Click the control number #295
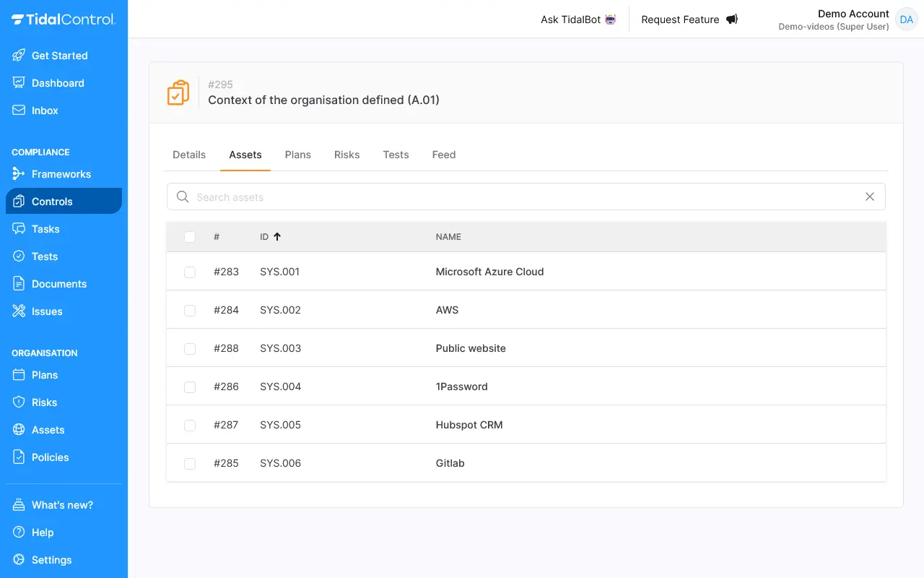The height and width of the screenshot is (578, 924). tap(220, 85)
